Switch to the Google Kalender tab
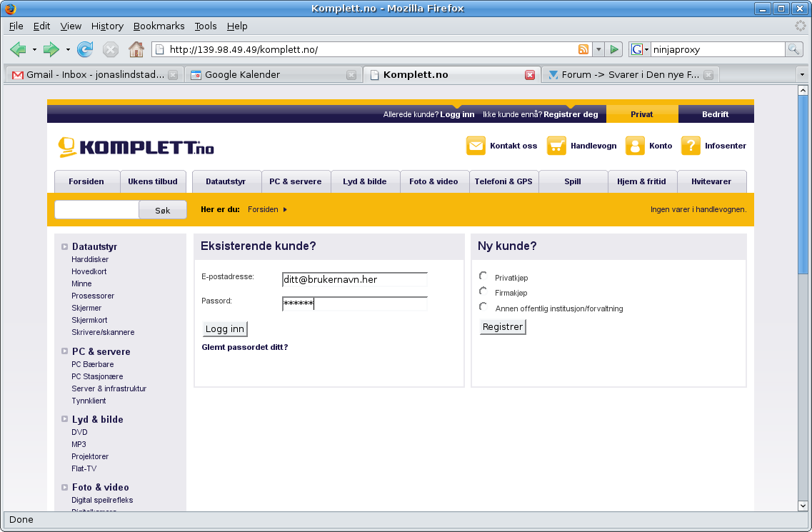 coord(273,74)
